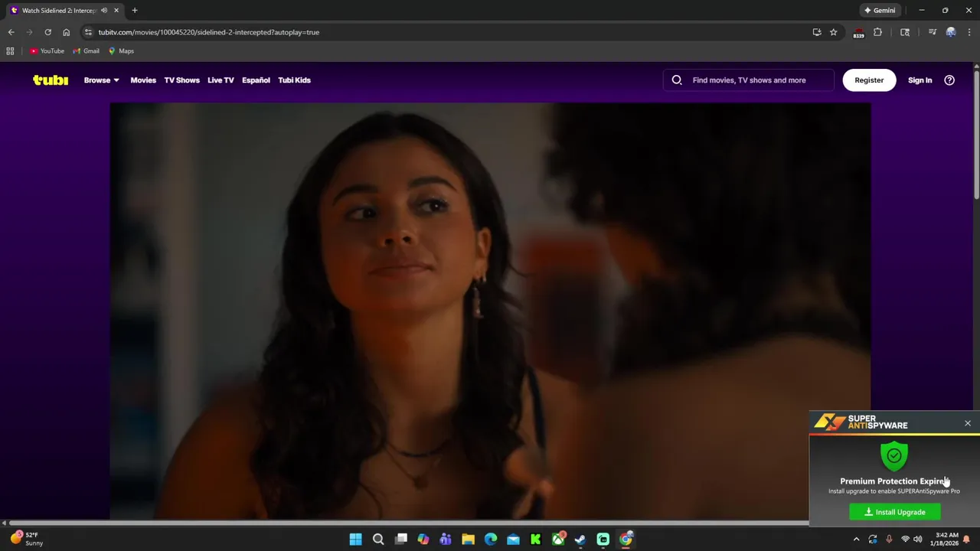
Task: Switch to Español content
Action: 256,80
